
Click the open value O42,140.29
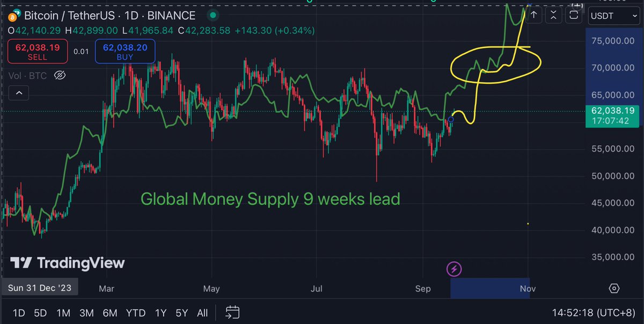35,32
